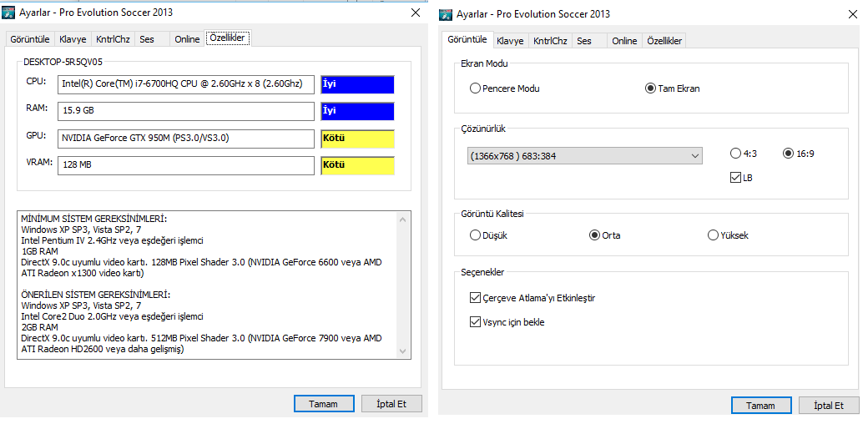Viewport: 868px width, 429px height.
Task: Open the Online tab in right window
Action: click(x=624, y=41)
